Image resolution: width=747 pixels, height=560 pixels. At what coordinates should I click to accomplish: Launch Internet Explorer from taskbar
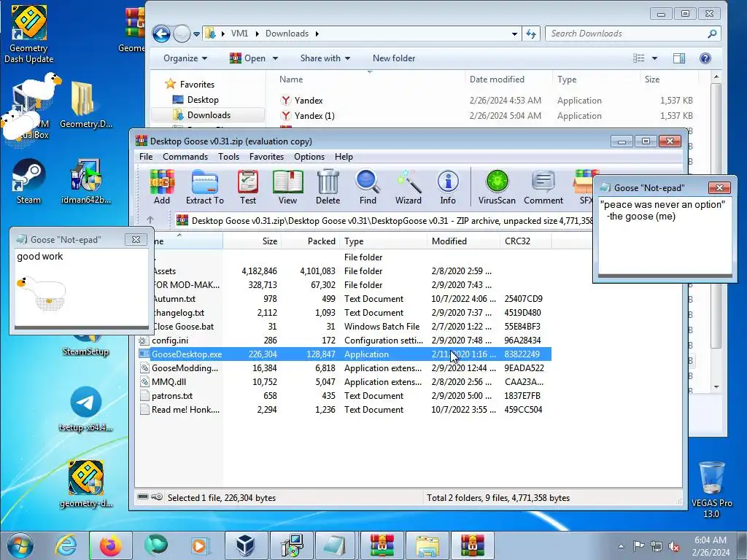66,545
